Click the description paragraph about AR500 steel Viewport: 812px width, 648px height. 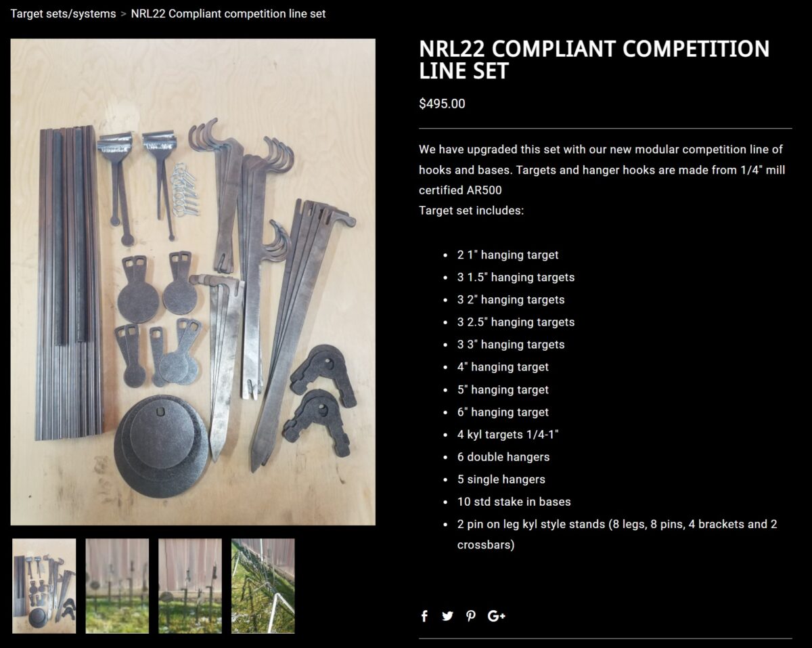602,170
